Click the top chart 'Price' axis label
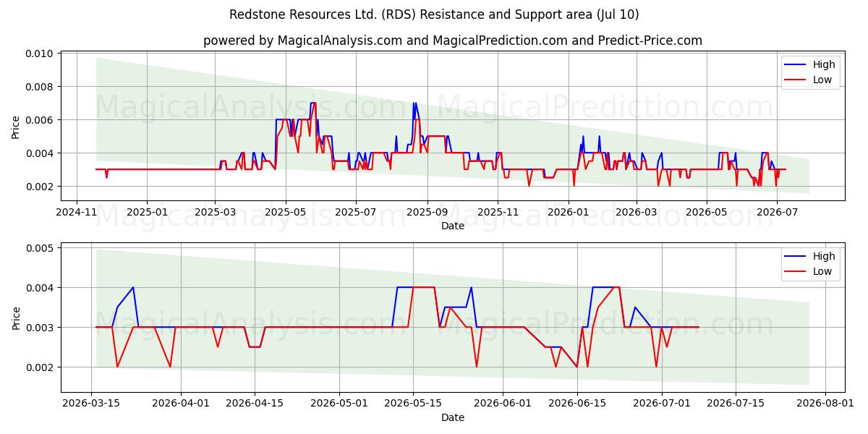Image resolution: width=868 pixels, height=434 pixels. (x=16, y=127)
